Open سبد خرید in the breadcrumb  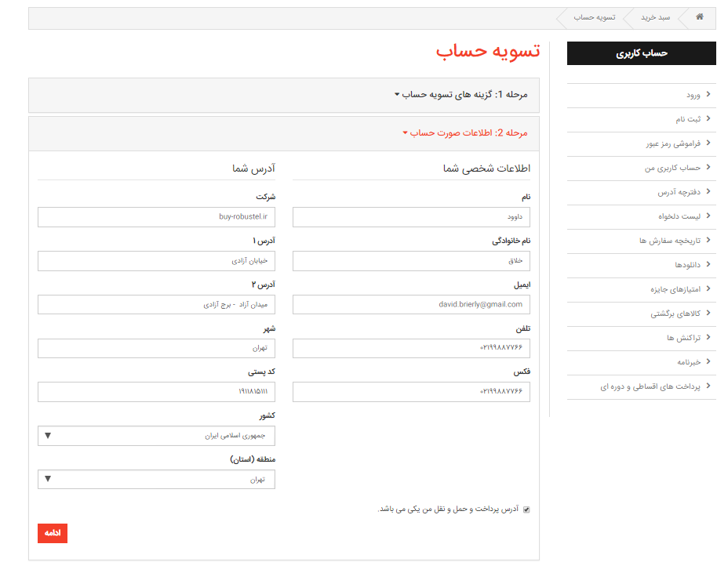coord(655,17)
